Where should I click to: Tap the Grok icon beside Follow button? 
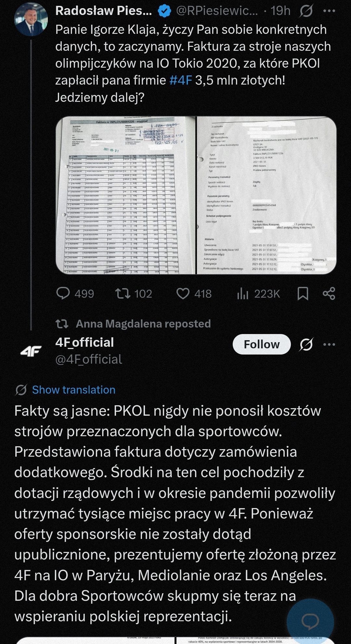[306, 344]
